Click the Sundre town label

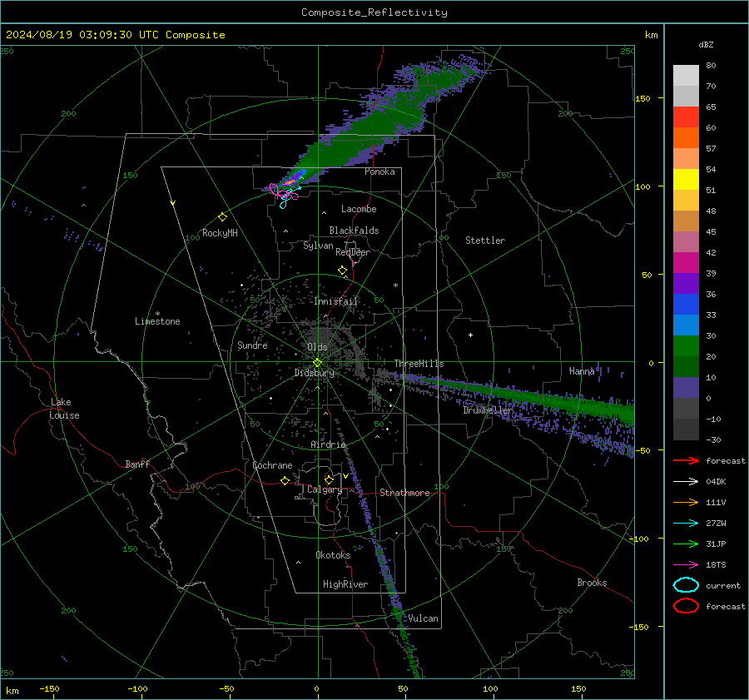click(x=252, y=345)
